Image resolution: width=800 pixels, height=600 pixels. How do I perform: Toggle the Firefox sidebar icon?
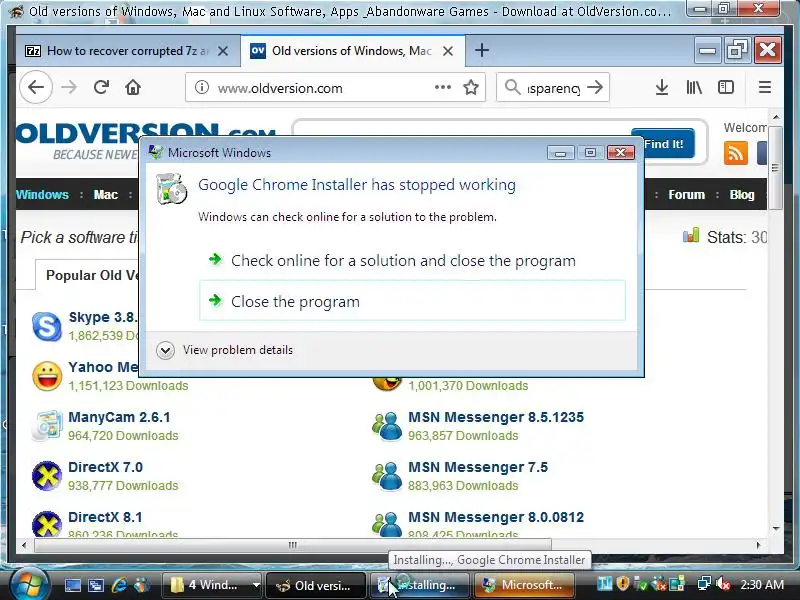(x=726, y=87)
